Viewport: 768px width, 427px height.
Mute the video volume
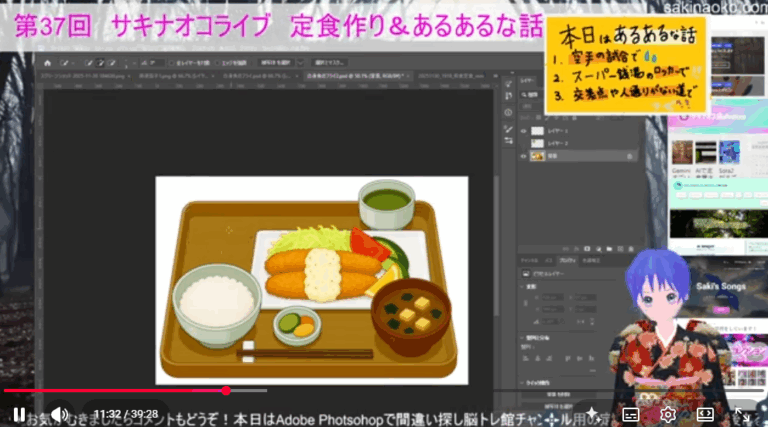[x=59, y=414]
